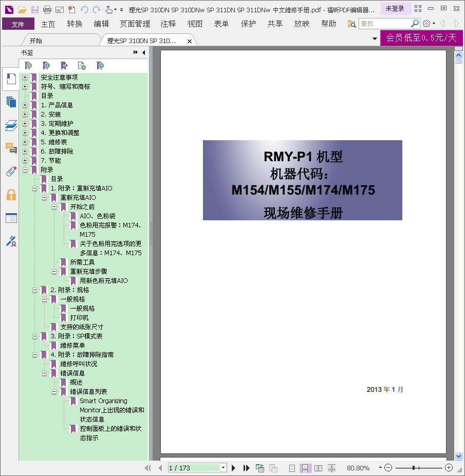The image size is (465, 476).
Task: Click the zoom in plus button
Action: coord(449,468)
